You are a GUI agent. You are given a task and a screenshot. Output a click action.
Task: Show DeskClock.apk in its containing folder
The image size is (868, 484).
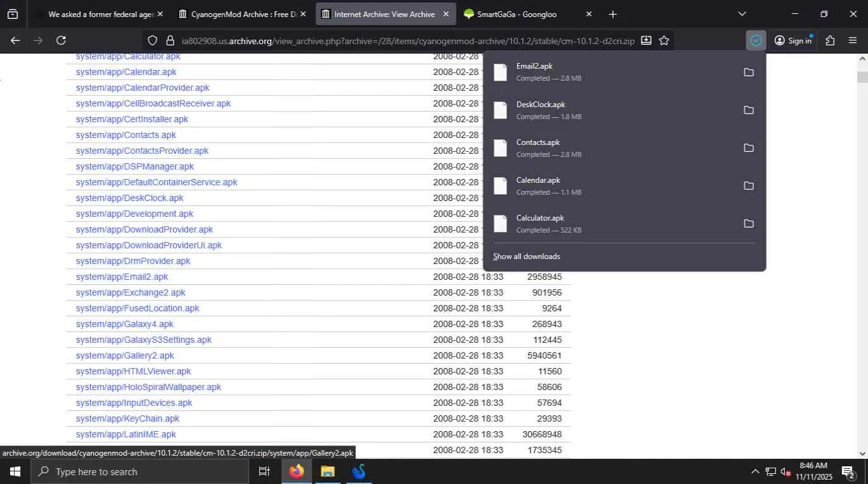(x=749, y=110)
